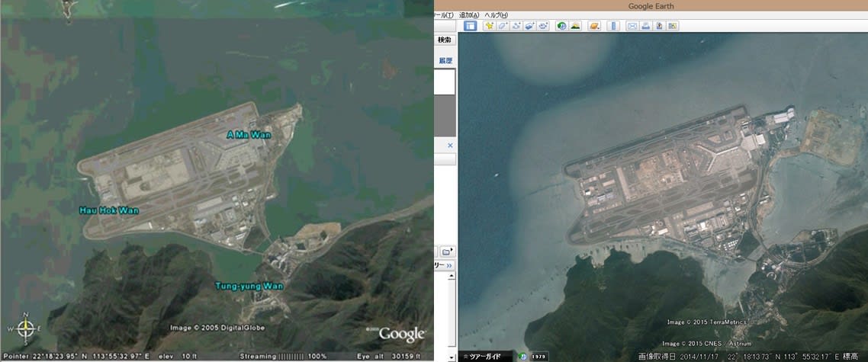Click the Hau Hok Wan place label
Viewport: 868px width, 362px height.
point(109,210)
